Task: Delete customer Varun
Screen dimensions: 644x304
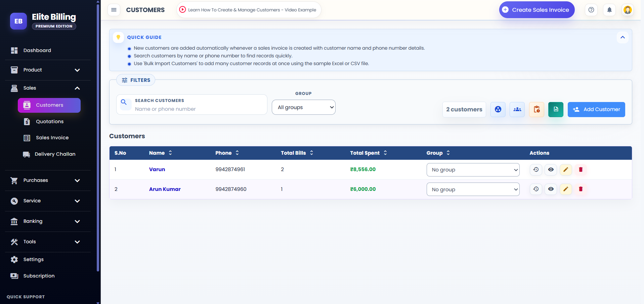Action: 581,169
